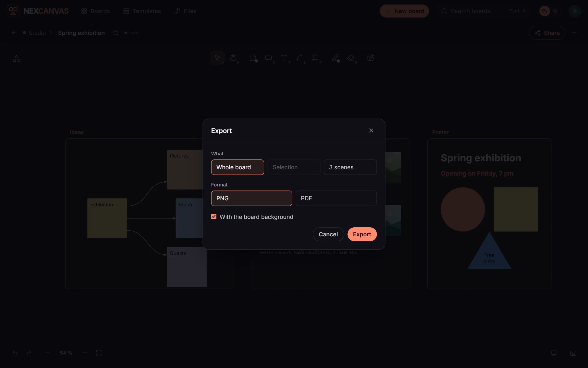
Task: Select the Shape rectangle tool
Action: [x=269, y=58]
